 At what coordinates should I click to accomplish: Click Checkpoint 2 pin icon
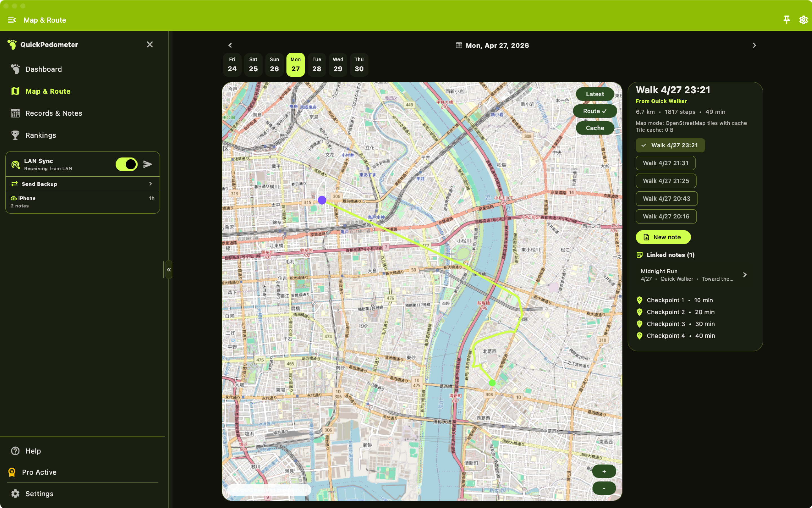[639, 312]
